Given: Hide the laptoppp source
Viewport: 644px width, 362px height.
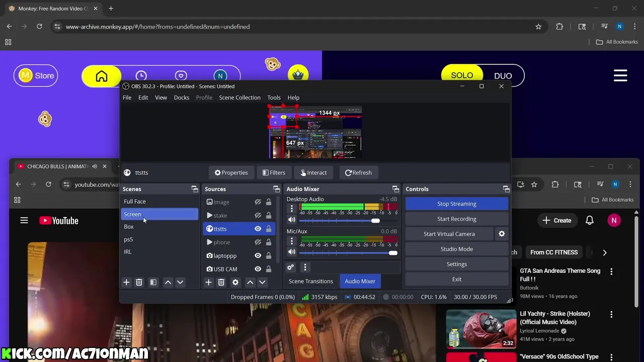Looking at the screenshot, I should tap(258, 255).
